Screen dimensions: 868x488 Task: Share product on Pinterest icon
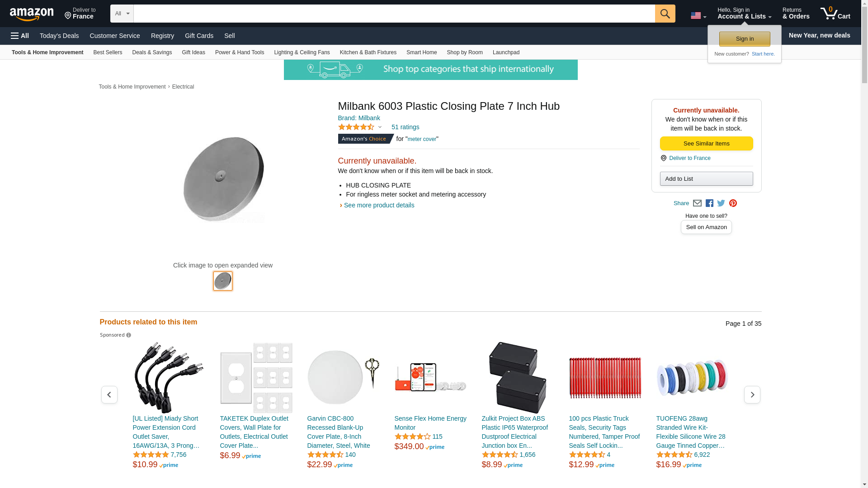click(733, 203)
